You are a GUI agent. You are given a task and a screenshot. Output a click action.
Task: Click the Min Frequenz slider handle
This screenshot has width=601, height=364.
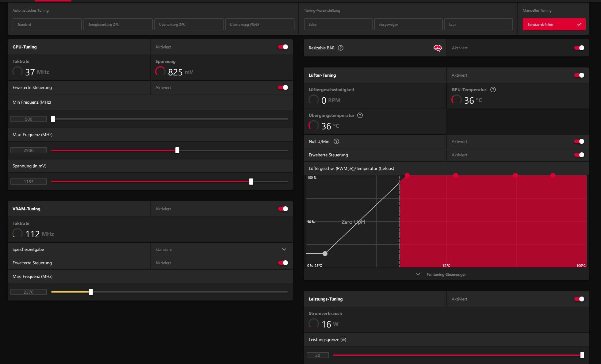[x=53, y=119]
